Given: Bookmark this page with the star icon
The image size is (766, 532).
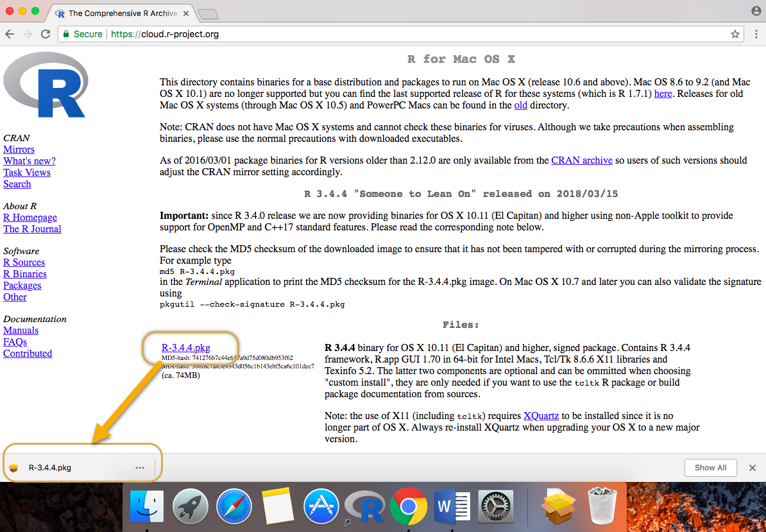Looking at the screenshot, I should (x=735, y=34).
